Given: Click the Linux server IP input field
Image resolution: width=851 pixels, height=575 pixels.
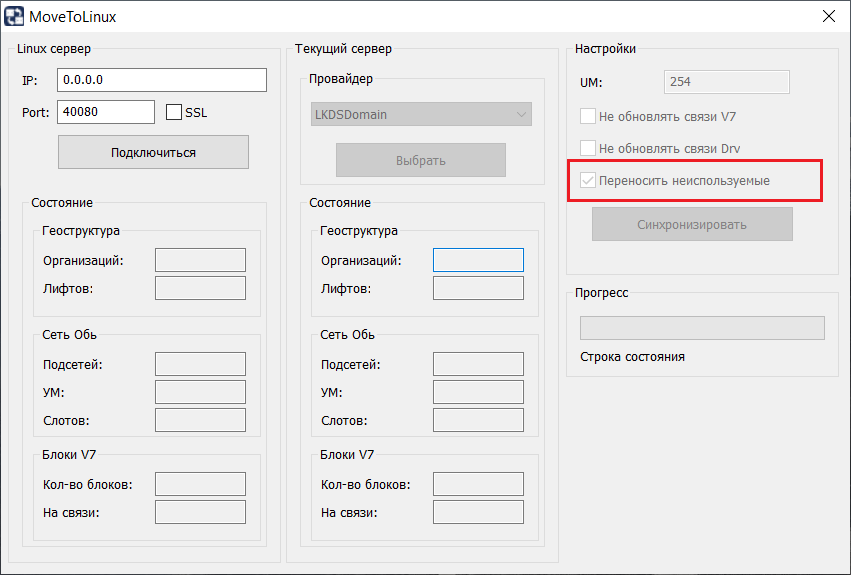Looking at the screenshot, I should pos(162,80).
